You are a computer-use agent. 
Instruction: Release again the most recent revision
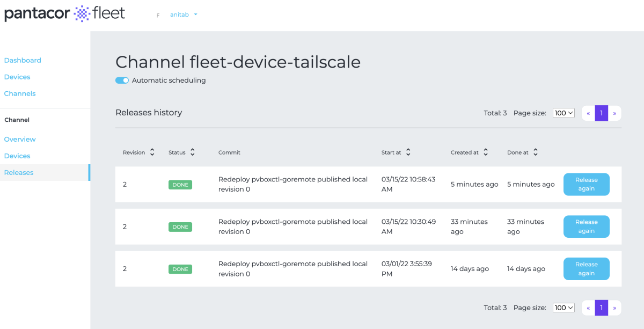point(586,184)
